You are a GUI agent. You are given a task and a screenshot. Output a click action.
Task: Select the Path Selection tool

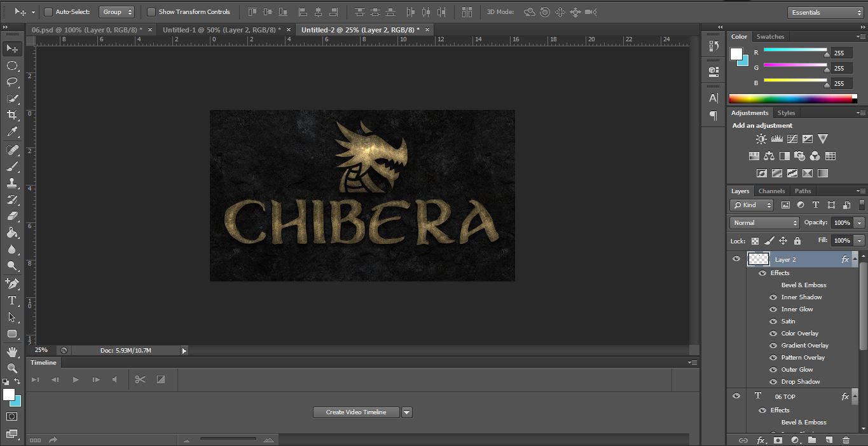[12, 317]
